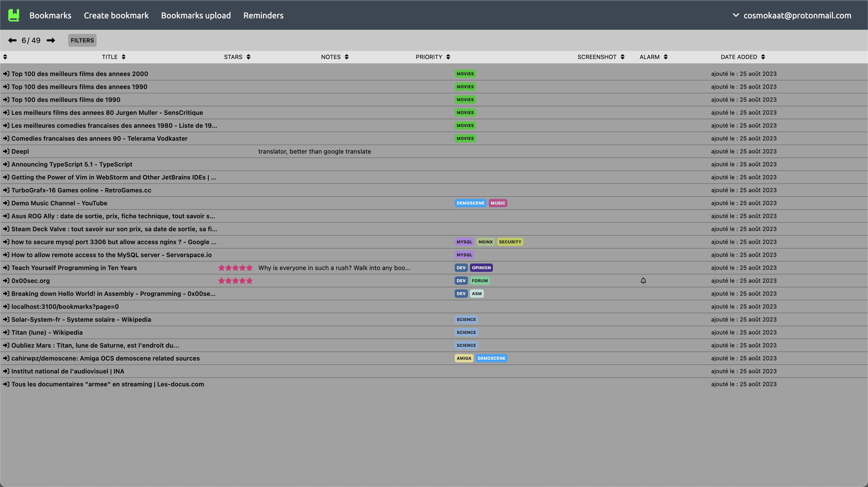Click open icon next to Demo Music Channel

tap(6, 203)
